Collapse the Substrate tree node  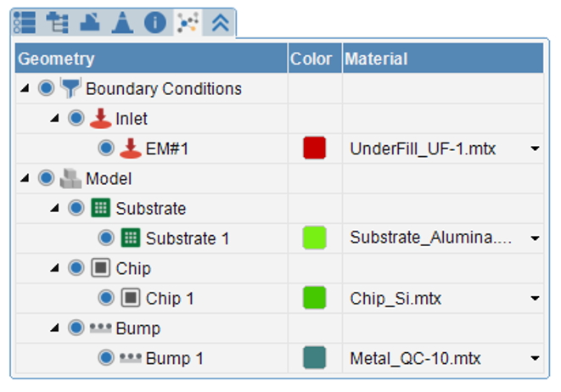coord(54,208)
